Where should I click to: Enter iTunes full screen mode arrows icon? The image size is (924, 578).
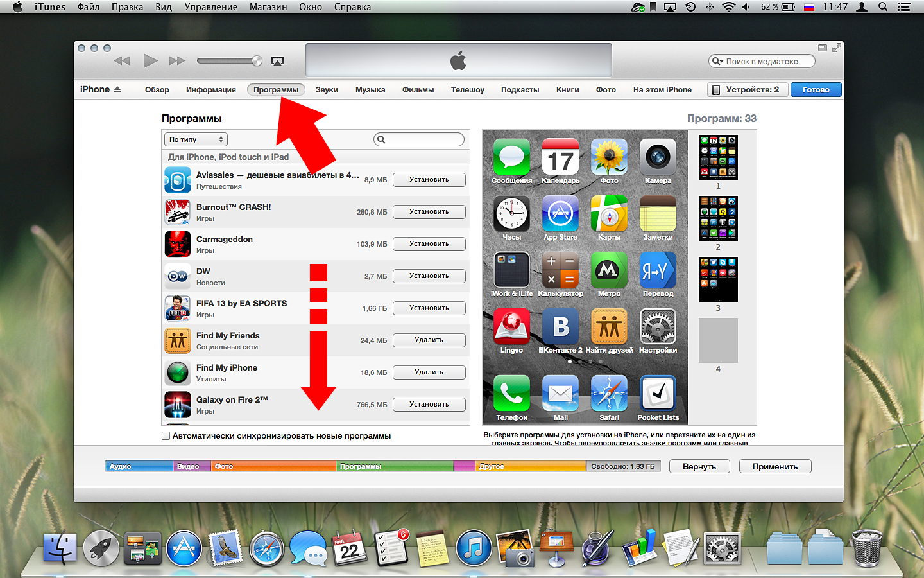tap(836, 48)
